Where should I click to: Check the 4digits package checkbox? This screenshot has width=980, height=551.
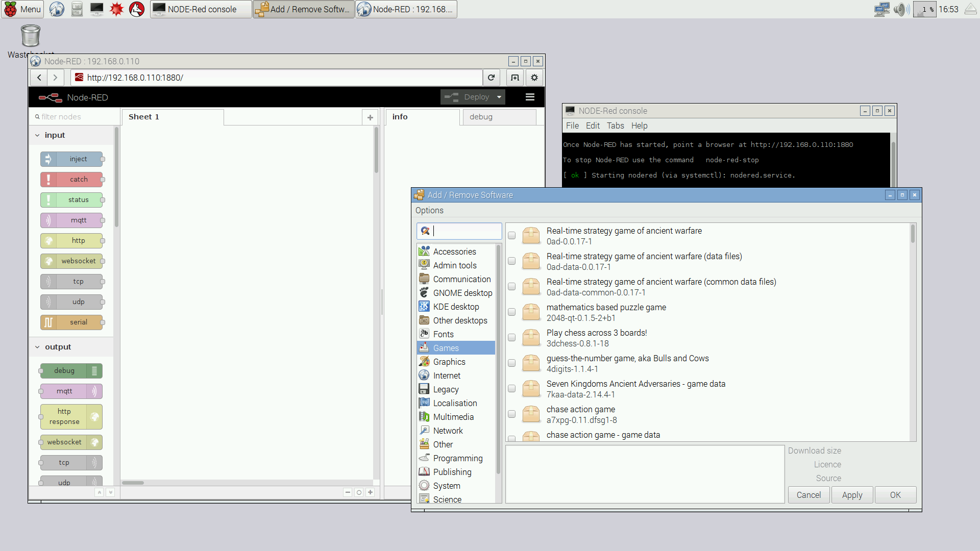pos(511,363)
